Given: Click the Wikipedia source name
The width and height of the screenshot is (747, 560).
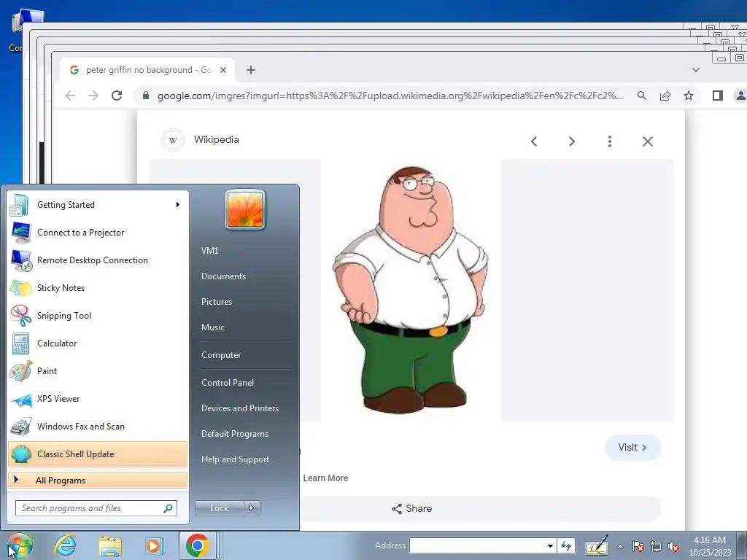Looking at the screenshot, I should 216,140.
